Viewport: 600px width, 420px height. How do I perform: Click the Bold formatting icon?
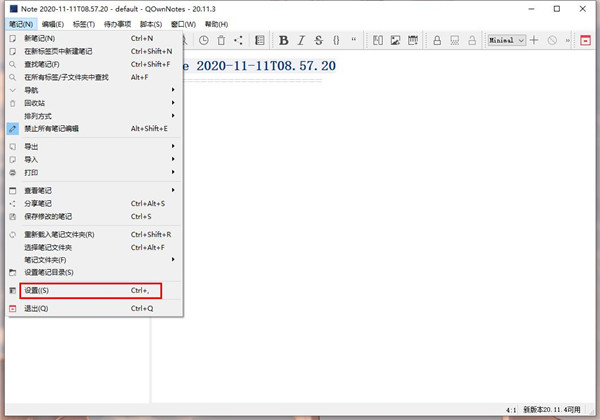284,40
